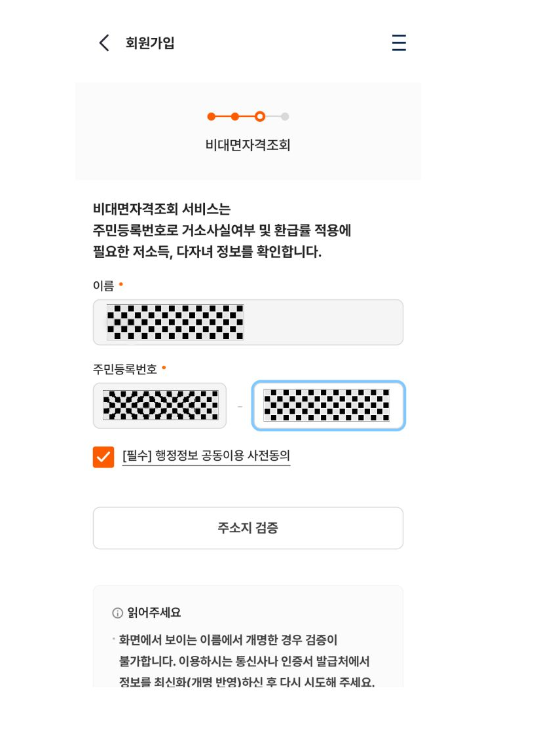Open the [필수] 행정정보 공동이용 사전동의 link
The image size is (535, 756).
(206, 456)
